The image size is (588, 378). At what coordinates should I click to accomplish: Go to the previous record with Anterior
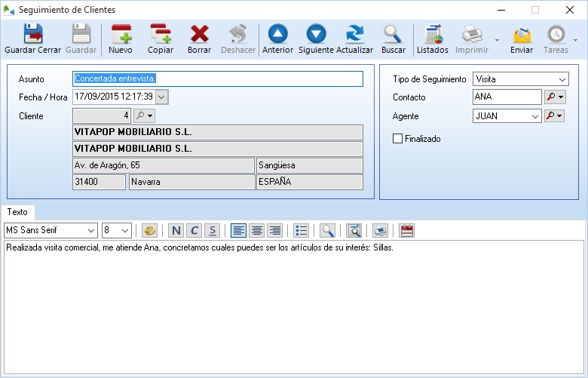click(277, 39)
